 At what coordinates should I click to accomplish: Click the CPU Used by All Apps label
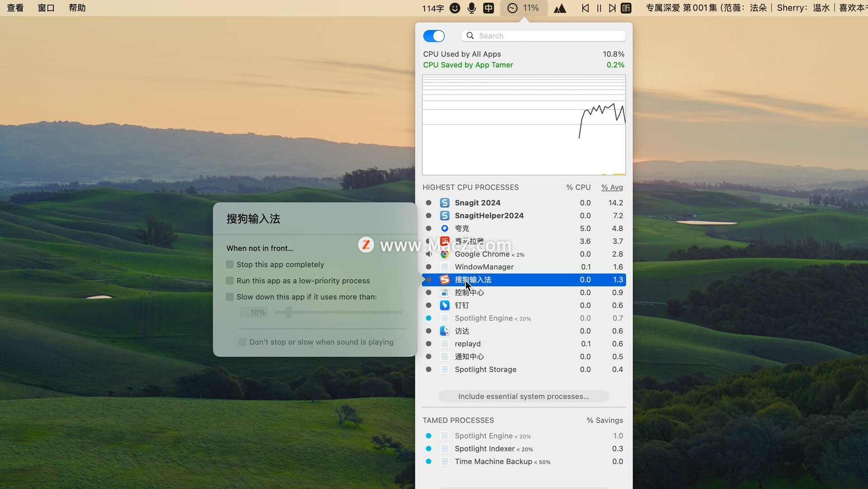pyautogui.click(x=462, y=54)
